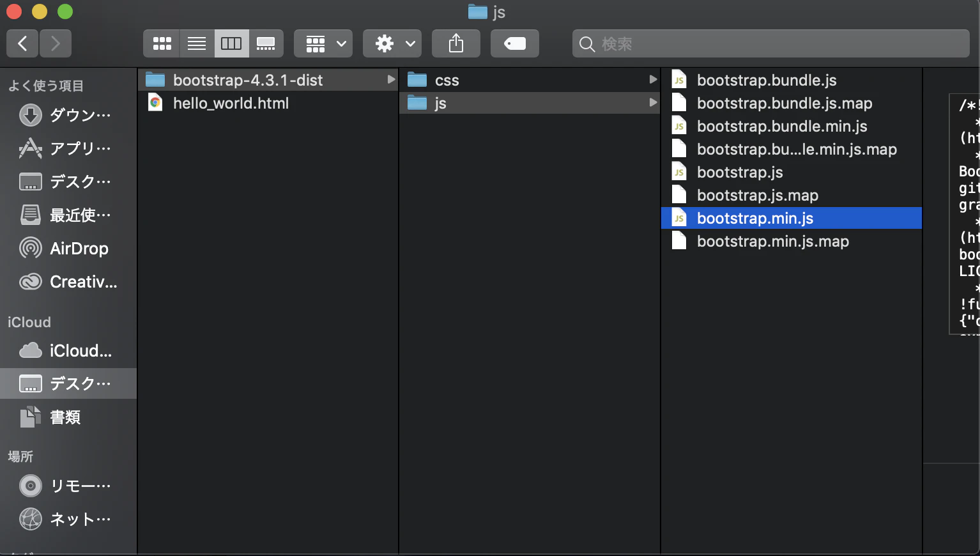
Task: Click the Edit Tags button
Action: tap(515, 43)
